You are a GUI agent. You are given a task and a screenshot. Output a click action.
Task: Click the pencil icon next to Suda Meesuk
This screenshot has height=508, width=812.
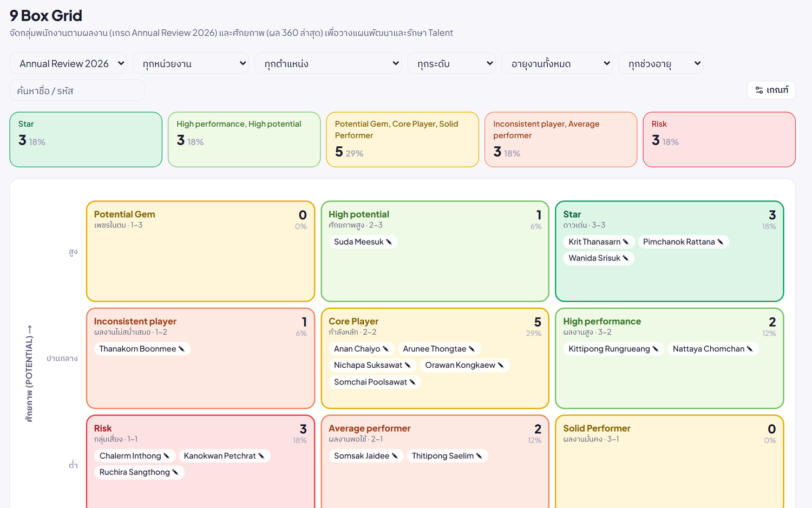pos(389,242)
